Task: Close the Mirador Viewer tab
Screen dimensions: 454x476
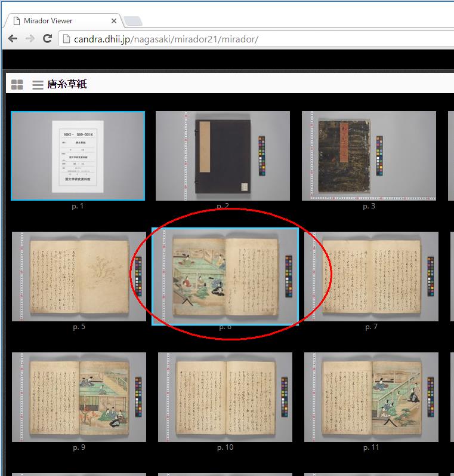Action: tap(114, 21)
